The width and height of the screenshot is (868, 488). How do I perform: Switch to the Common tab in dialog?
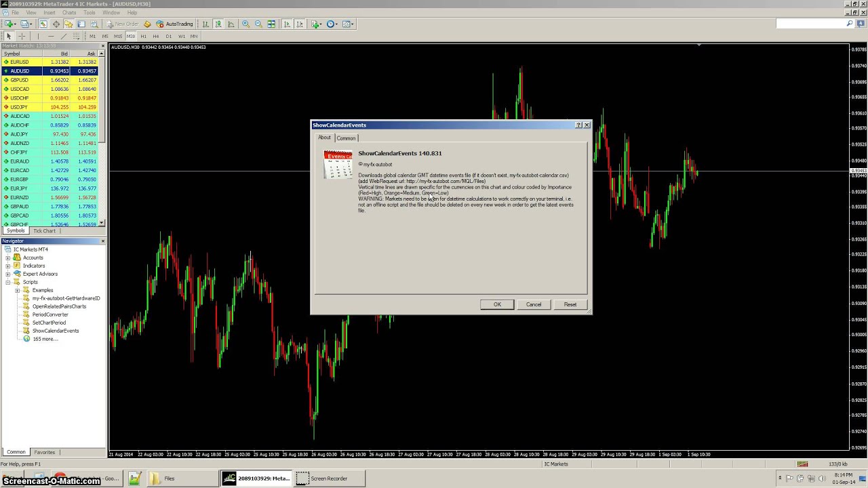pos(346,138)
